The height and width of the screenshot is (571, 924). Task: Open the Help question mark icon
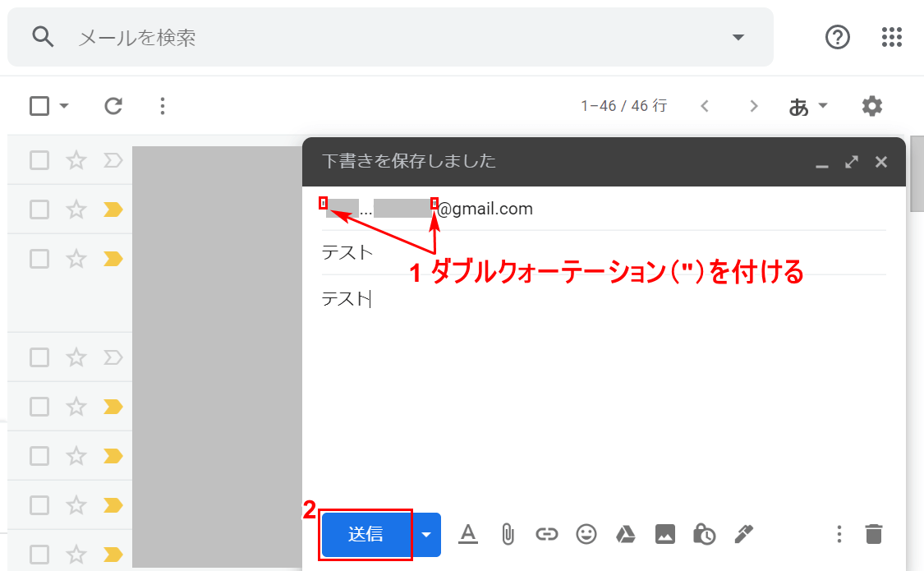pos(838,37)
